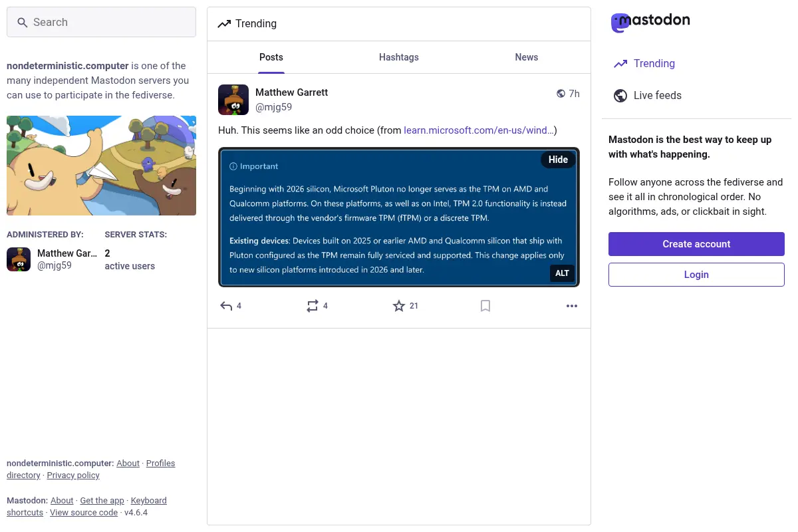Click the Mastodon logo
This screenshot has height=532, width=798.
pos(650,22)
